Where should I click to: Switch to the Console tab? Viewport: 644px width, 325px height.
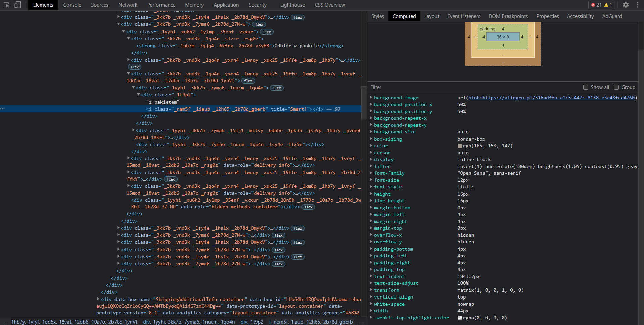tap(72, 5)
